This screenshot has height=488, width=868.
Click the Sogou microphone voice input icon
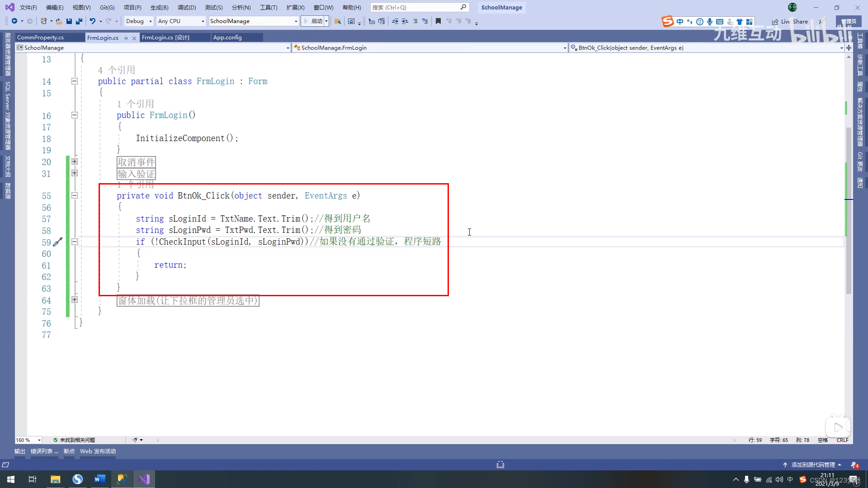tap(710, 22)
